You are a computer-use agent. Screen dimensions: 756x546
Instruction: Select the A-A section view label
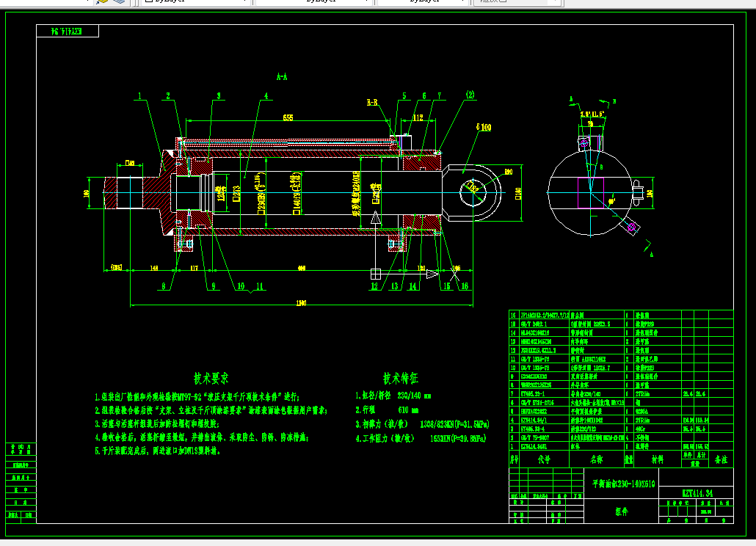(x=282, y=76)
